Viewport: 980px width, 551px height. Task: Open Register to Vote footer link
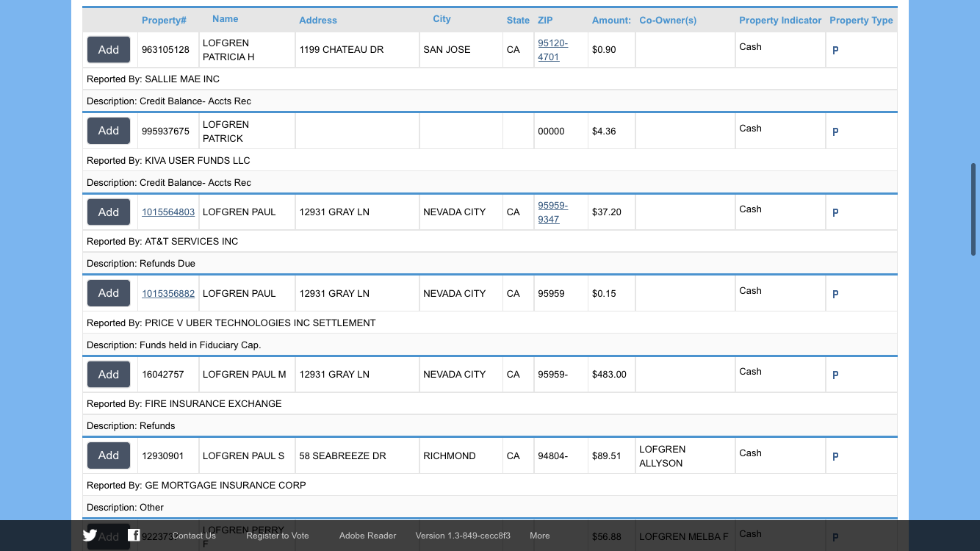point(278,536)
